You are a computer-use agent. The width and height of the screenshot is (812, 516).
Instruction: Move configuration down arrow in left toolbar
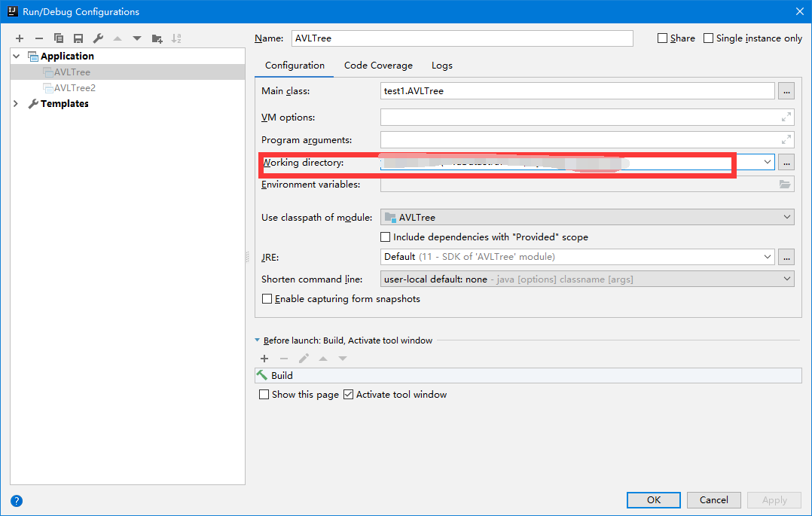coord(137,38)
